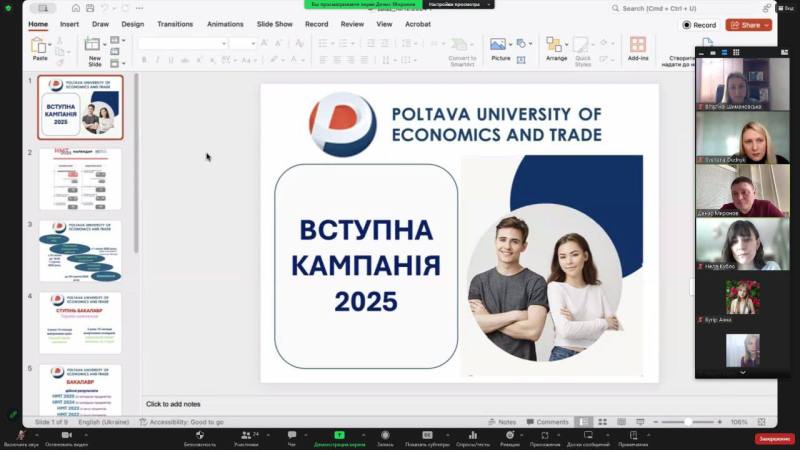Open the font size dropdown
This screenshot has width=800, height=450.
coord(243,43)
